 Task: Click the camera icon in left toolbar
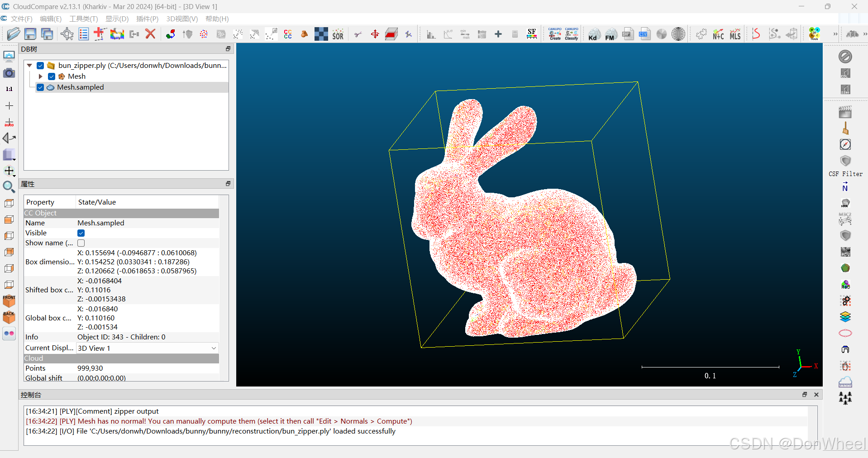[9, 73]
